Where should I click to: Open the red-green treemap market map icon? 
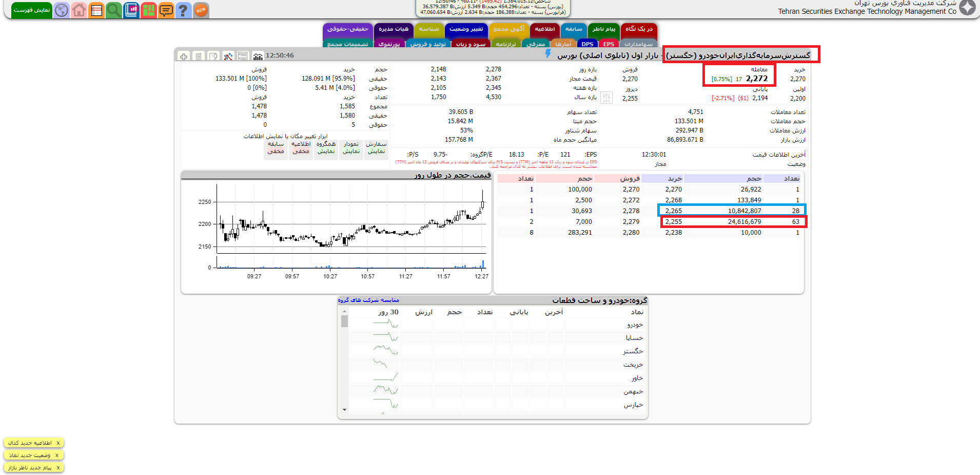click(x=149, y=10)
